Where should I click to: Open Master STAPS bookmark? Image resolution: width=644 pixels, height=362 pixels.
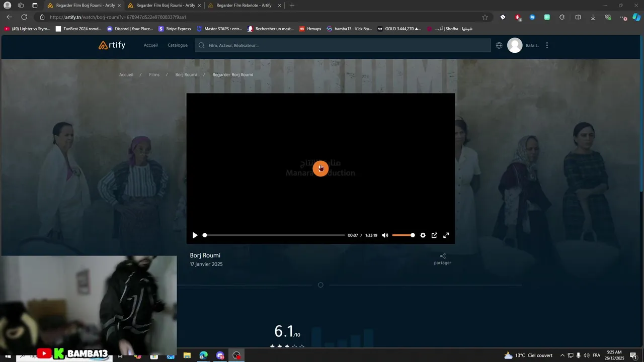point(219,29)
